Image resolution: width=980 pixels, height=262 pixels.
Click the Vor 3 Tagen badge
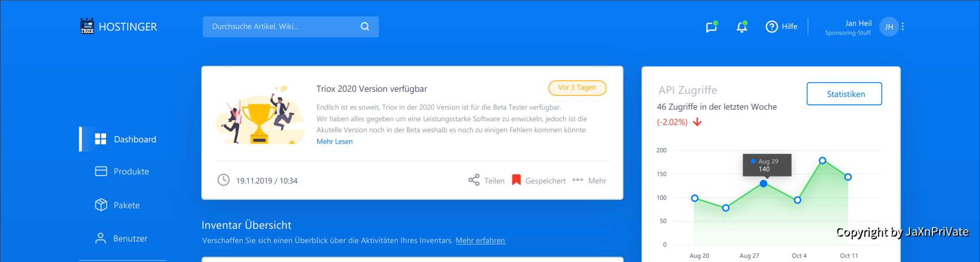[x=577, y=88]
